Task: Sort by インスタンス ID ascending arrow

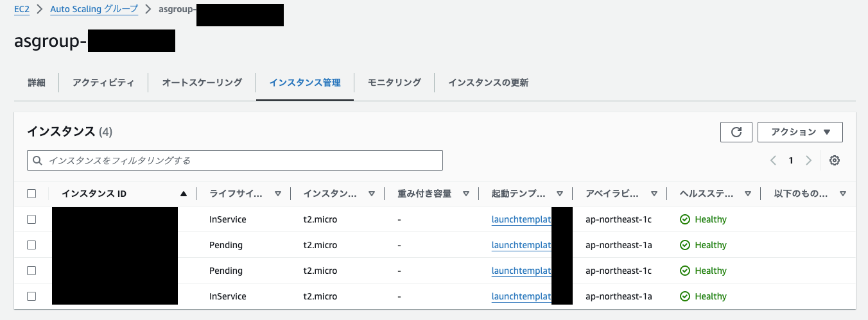Action: 184,194
